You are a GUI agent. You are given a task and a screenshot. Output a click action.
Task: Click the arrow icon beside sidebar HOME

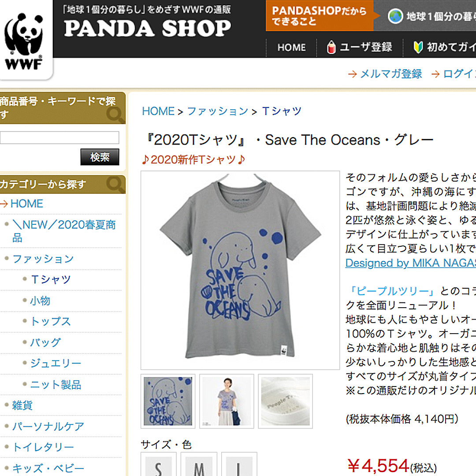4,204
